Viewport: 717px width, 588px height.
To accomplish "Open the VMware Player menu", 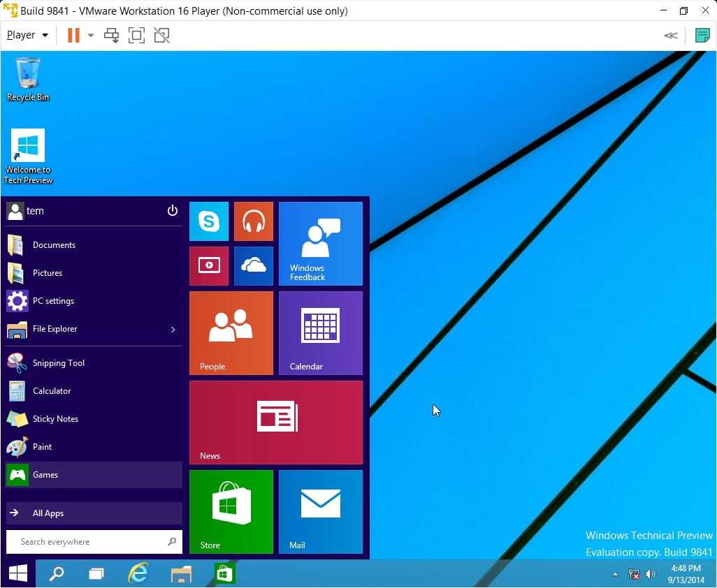I will pos(27,35).
